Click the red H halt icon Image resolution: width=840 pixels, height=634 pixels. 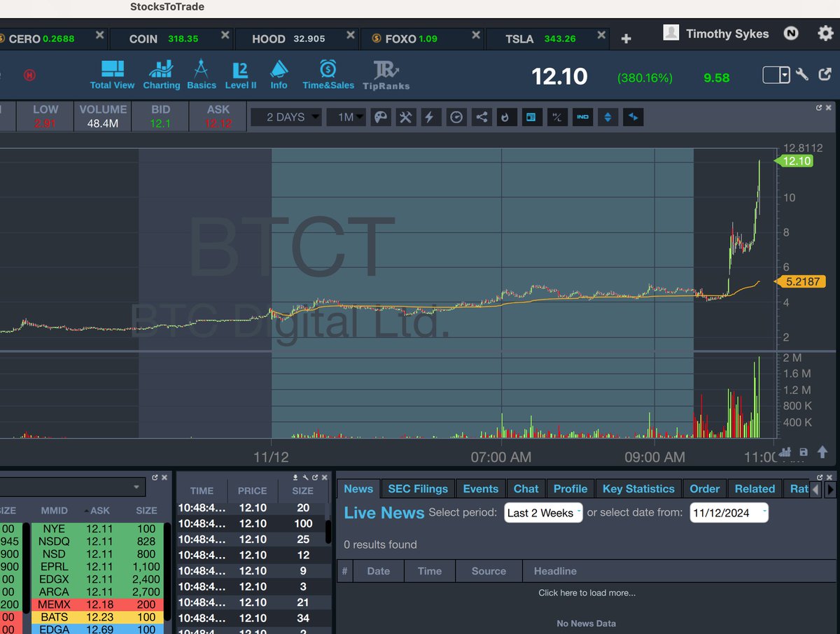tap(29, 75)
